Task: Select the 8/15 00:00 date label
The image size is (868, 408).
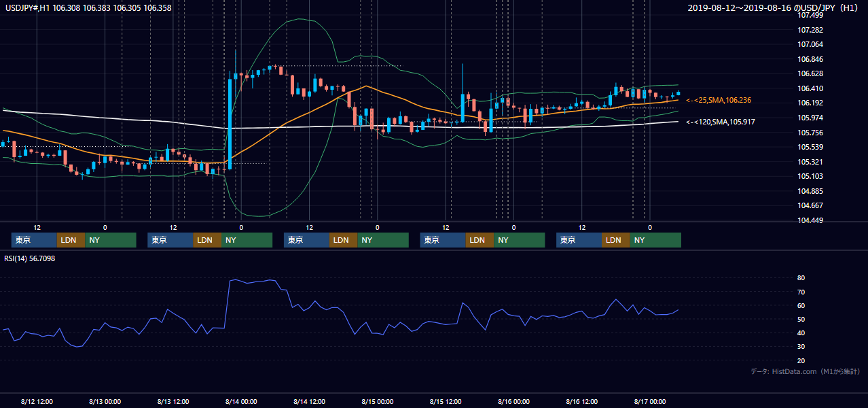Action: point(378,401)
